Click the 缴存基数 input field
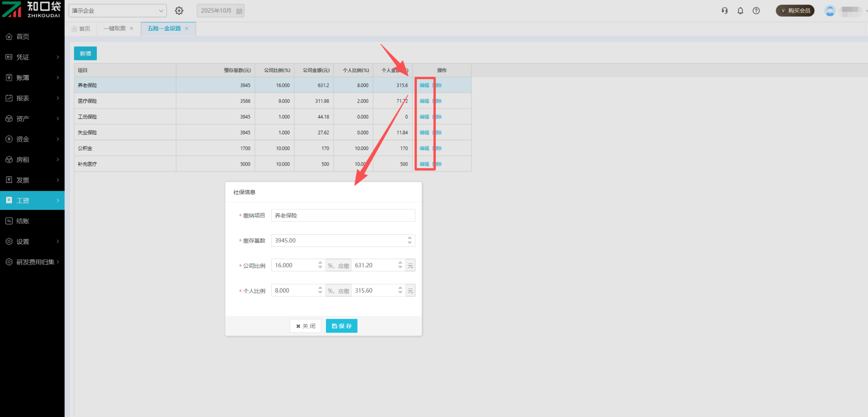Viewport: 868px width, 417px height. pyautogui.click(x=339, y=241)
